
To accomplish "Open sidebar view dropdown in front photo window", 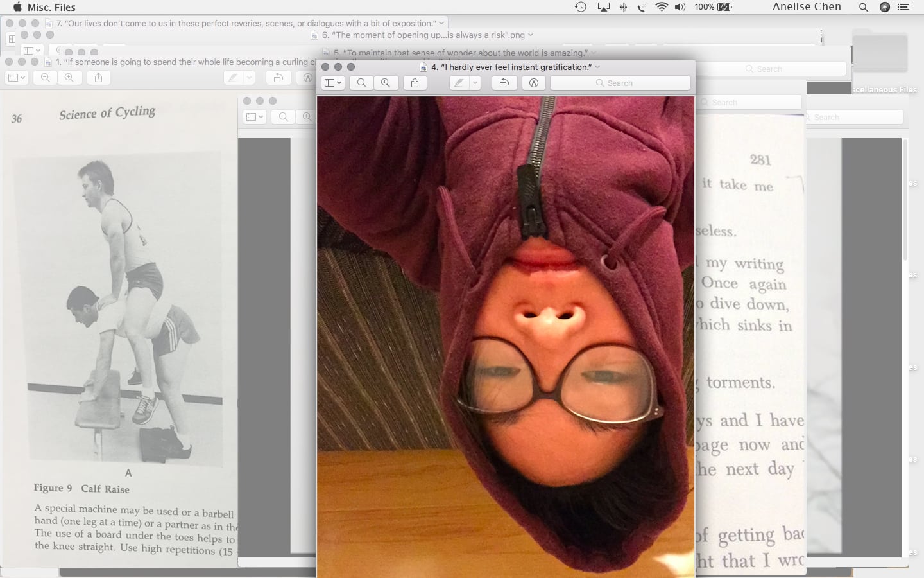I will click(333, 83).
